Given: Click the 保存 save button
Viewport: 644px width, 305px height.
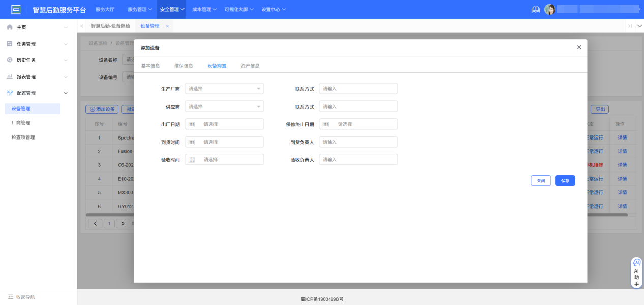Looking at the screenshot, I should tap(564, 180).
